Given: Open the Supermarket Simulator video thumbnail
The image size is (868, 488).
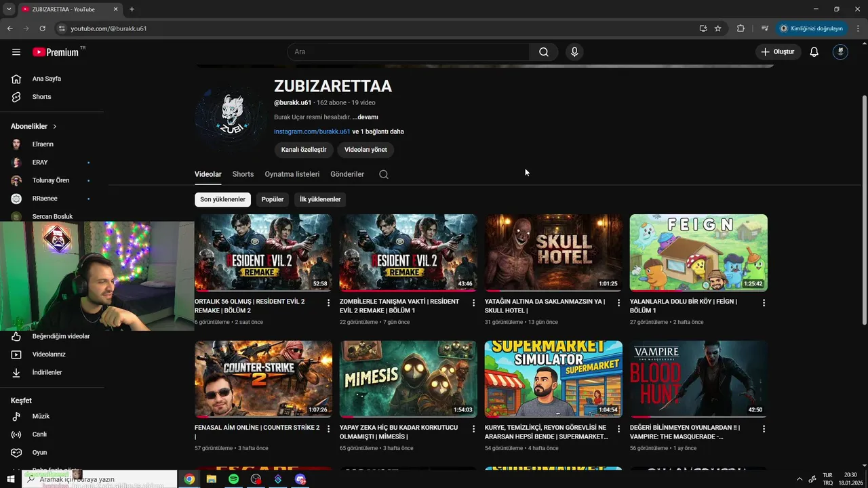Looking at the screenshot, I should tap(553, 379).
